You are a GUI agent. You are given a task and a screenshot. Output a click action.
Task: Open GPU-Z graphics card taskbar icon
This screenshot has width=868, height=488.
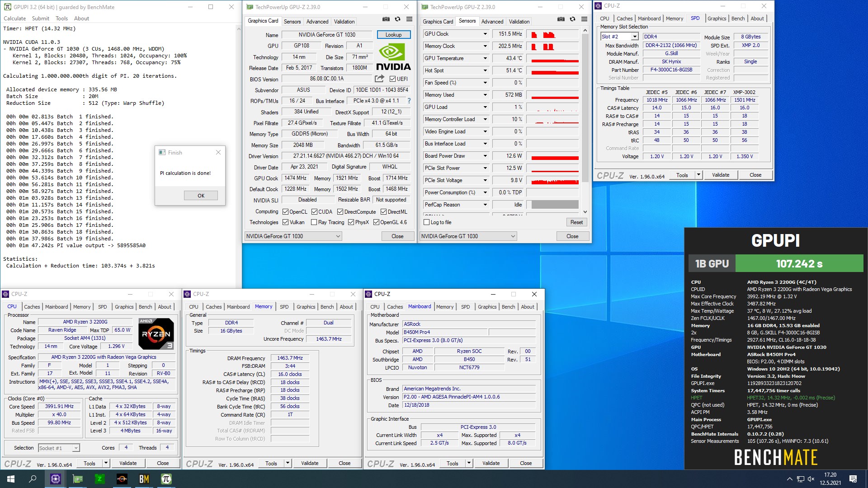[77, 479]
